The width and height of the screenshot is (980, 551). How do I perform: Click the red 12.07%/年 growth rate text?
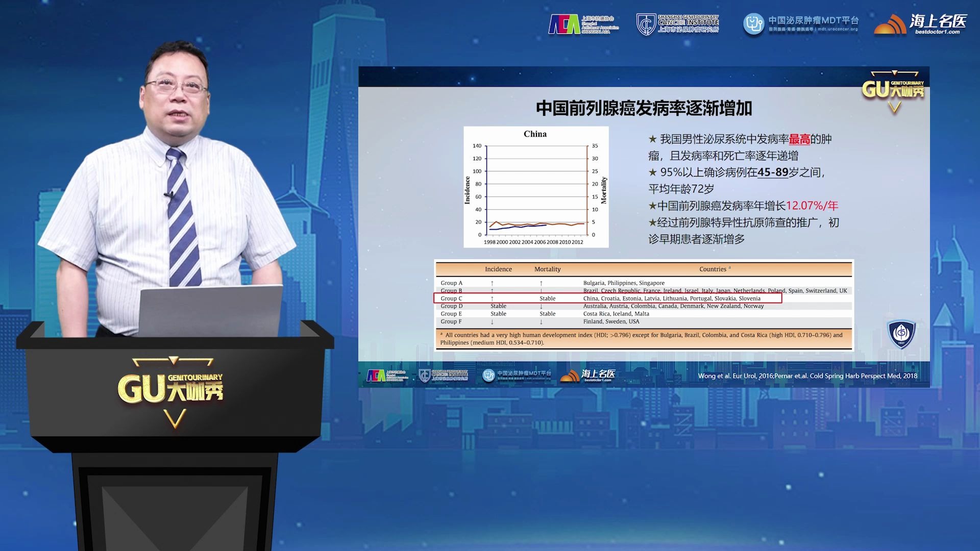(x=812, y=206)
